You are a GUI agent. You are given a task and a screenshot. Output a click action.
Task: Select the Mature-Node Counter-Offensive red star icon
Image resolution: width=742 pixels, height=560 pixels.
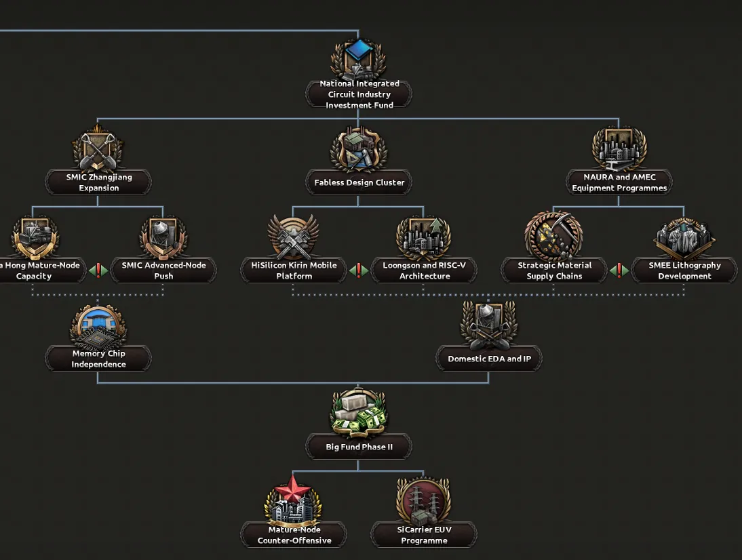tap(294, 500)
